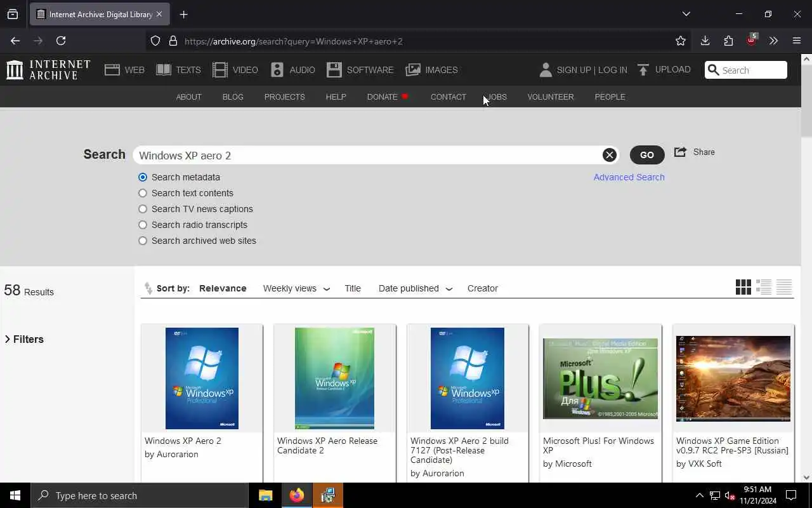Viewport: 812px width, 508px height.
Task: Open the Video section icon
Action: click(x=220, y=70)
